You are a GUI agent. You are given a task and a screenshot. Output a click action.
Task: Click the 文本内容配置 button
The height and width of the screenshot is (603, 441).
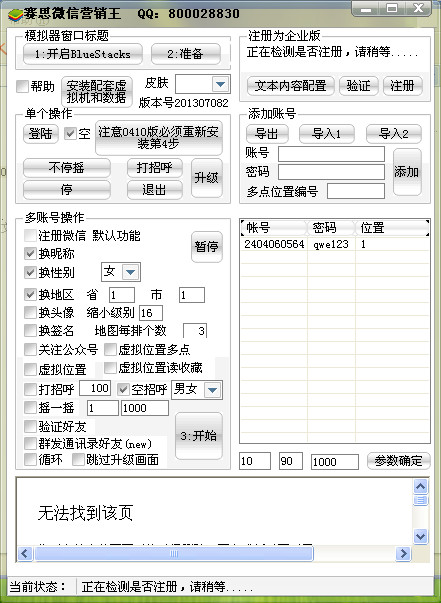(290, 85)
